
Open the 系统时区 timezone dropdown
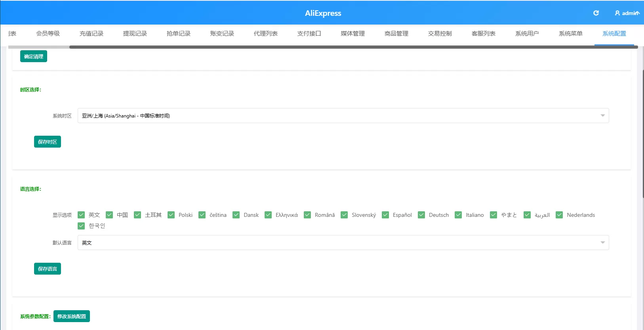(343, 116)
